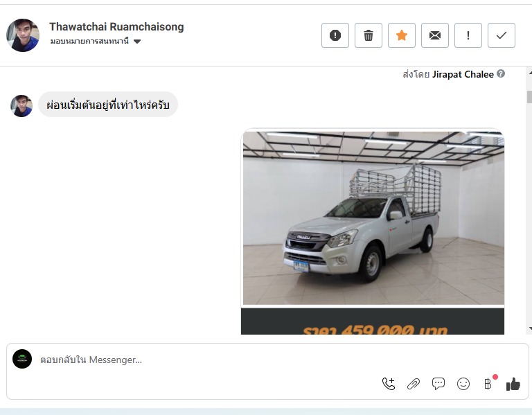Screen dimensions: 532x415
Task: Flag conversation as priority with exclamation mark
Action: tap(468, 35)
